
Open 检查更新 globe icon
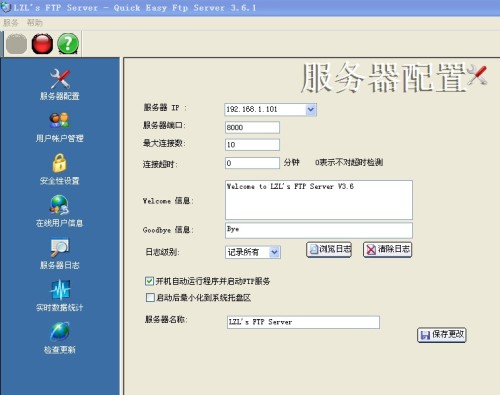pyautogui.click(x=60, y=332)
